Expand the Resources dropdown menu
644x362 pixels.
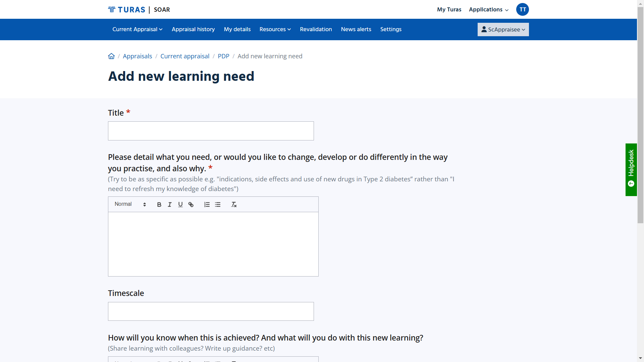click(x=275, y=29)
